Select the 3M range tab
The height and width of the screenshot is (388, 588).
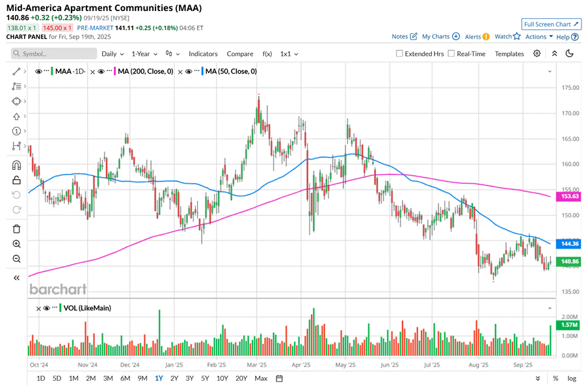(108, 378)
